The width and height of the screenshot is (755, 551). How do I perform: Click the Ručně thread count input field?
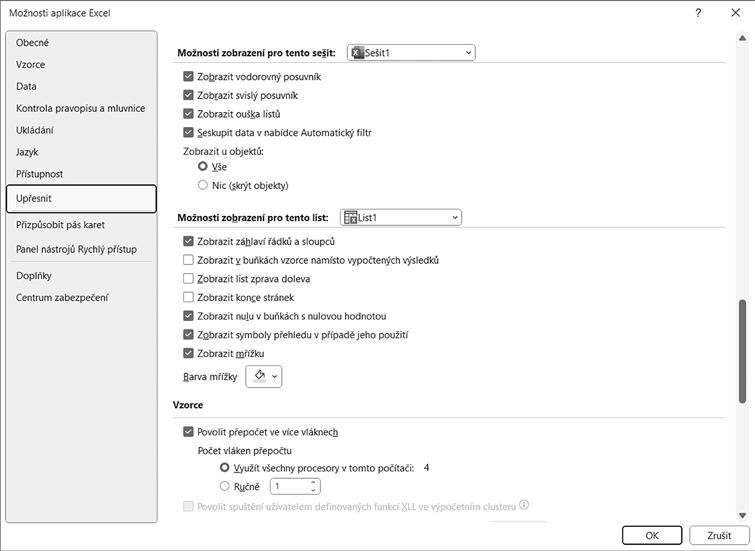point(289,486)
